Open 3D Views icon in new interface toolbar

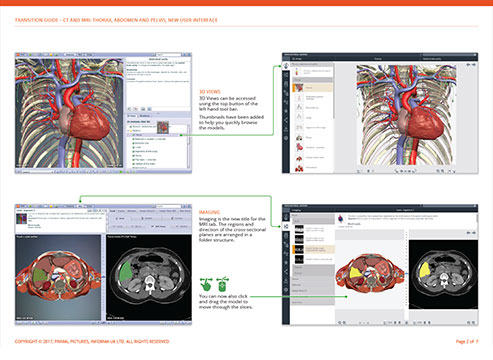click(286, 66)
